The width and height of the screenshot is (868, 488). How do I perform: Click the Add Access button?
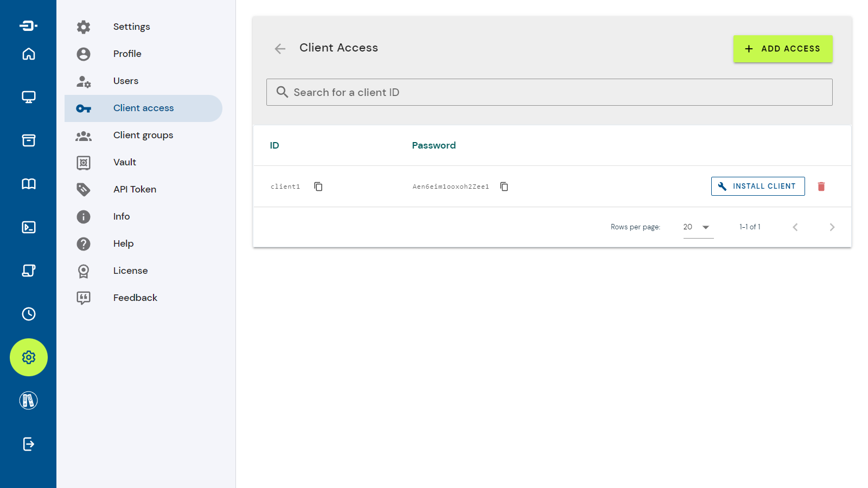pos(782,49)
